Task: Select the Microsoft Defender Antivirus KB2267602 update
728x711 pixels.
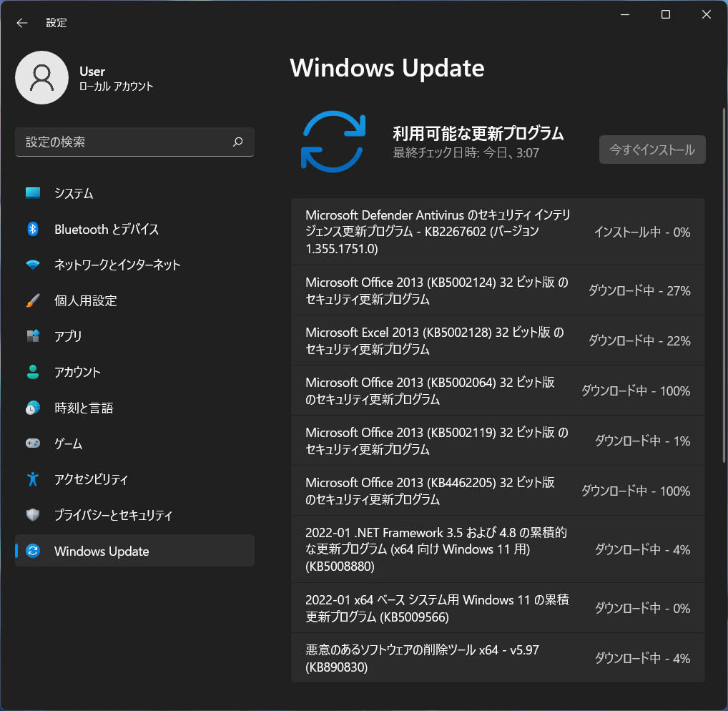Action: pos(498,232)
